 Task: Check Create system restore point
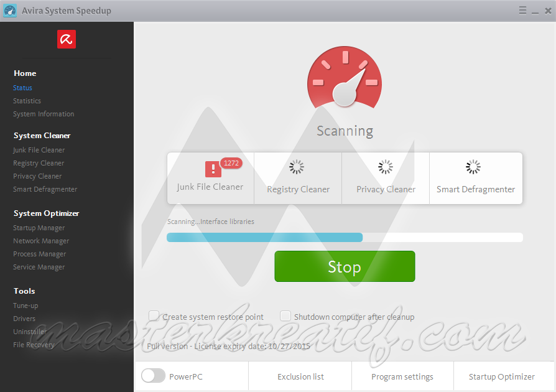point(154,315)
